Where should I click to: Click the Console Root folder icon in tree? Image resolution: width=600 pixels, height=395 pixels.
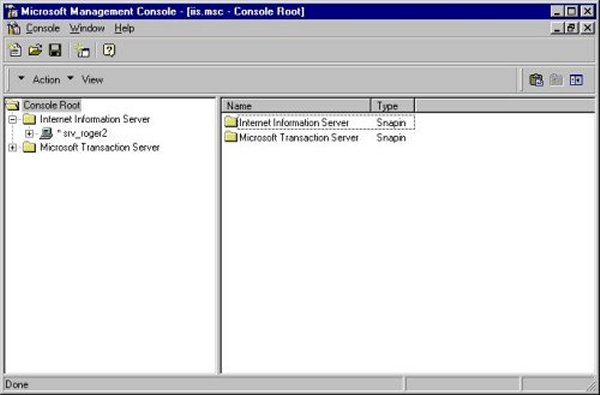coord(13,105)
